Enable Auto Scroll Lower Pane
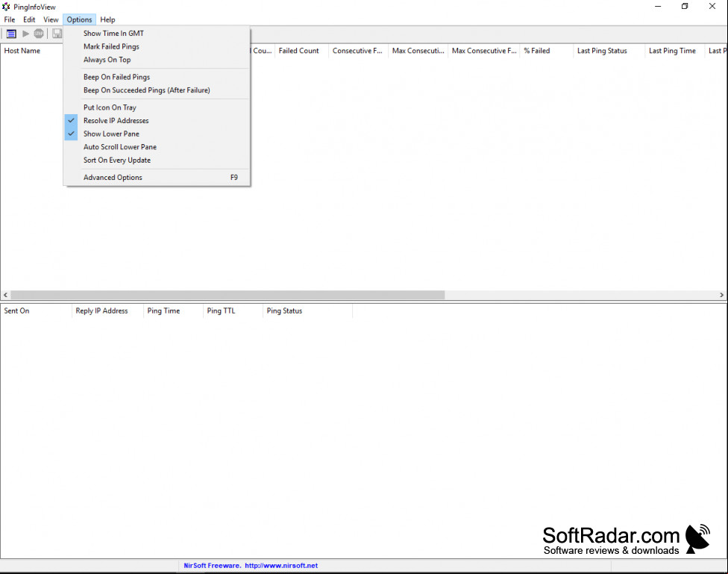The width and height of the screenshot is (728, 574). coord(157,147)
